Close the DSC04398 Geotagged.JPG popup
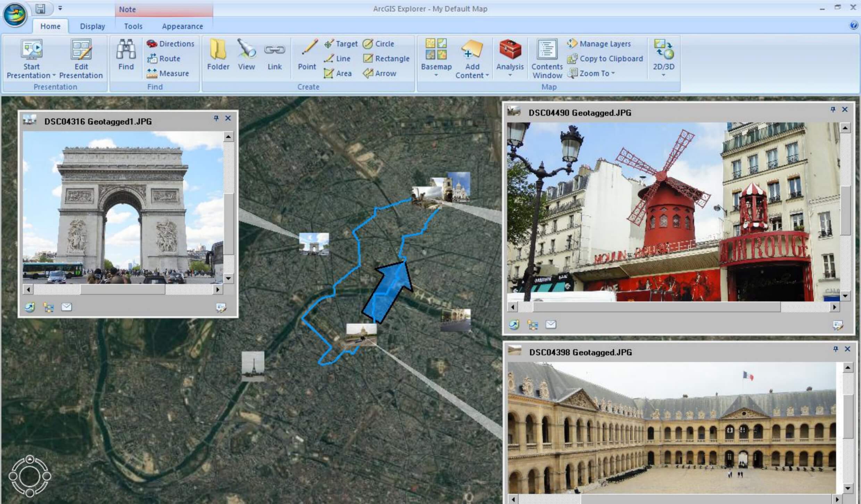 pos(847,349)
